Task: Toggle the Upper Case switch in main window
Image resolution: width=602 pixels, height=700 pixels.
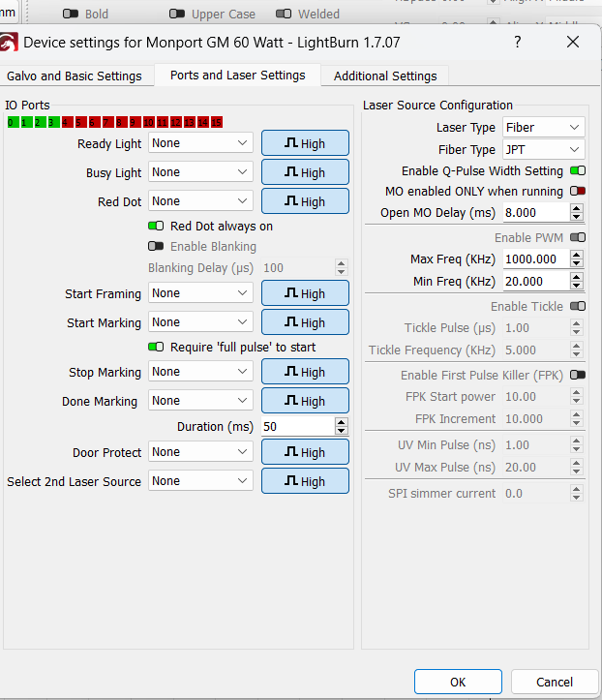Action: 177,14
